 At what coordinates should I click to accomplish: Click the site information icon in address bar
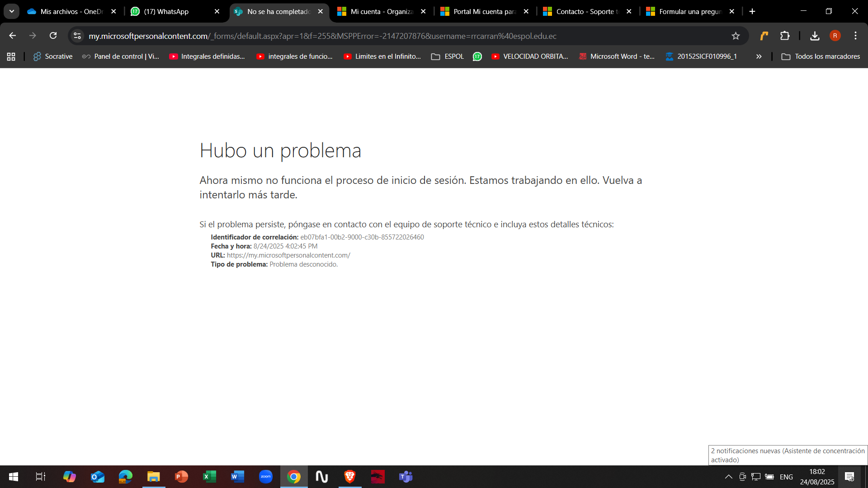click(77, 36)
